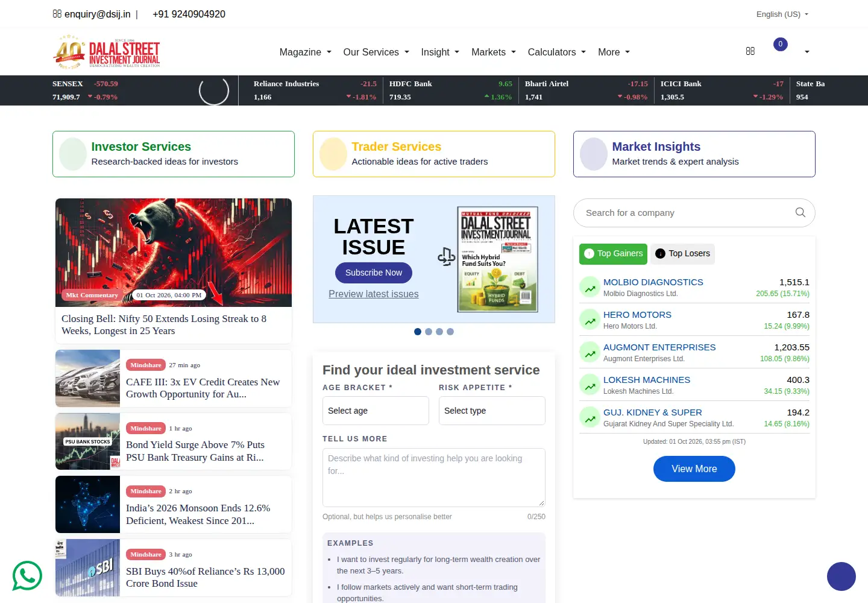Click the View More button

pyautogui.click(x=694, y=469)
